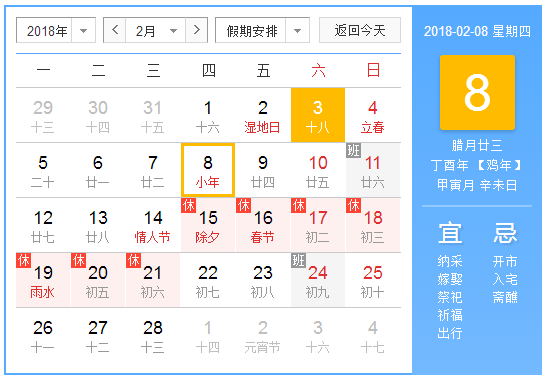Select greyed March 2 元宵节
Image resolution: width=547 pixels, height=376 pixels.
tap(263, 336)
